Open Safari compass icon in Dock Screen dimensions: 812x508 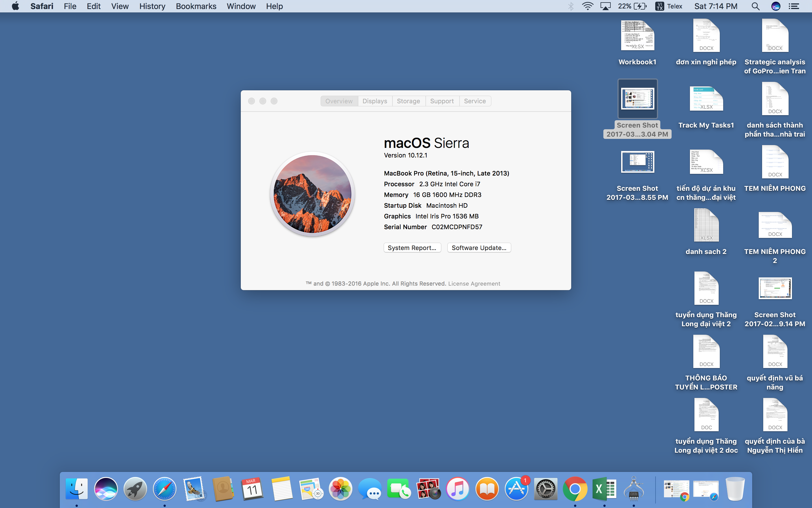(x=164, y=489)
